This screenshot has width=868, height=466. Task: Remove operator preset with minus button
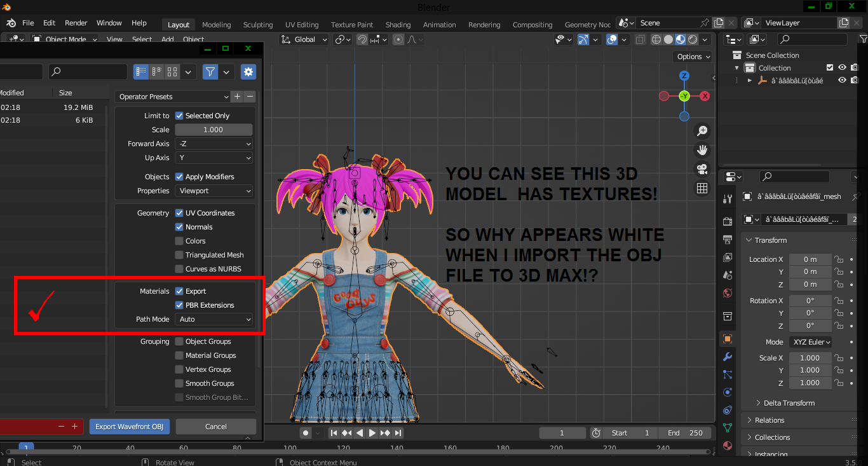pyautogui.click(x=250, y=97)
